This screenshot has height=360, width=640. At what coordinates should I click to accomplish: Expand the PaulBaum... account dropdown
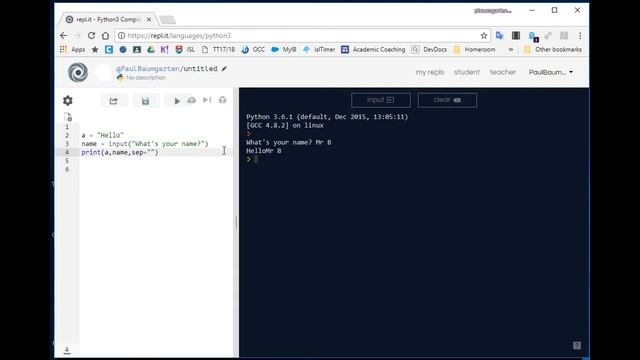[551, 72]
